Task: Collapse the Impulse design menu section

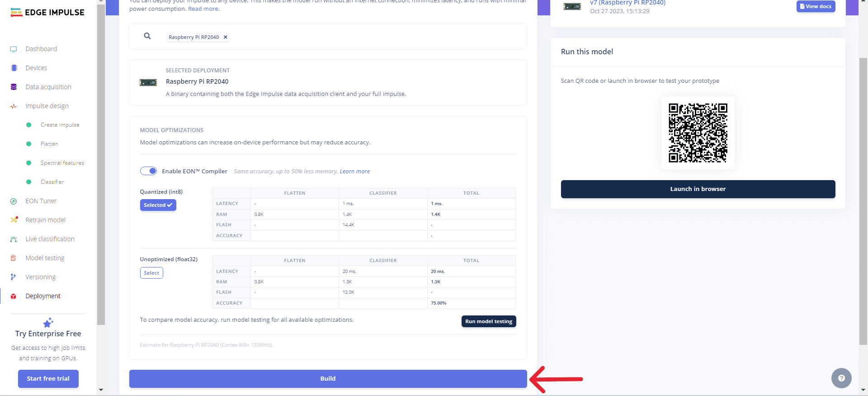Action: click(x=47, y=106)
